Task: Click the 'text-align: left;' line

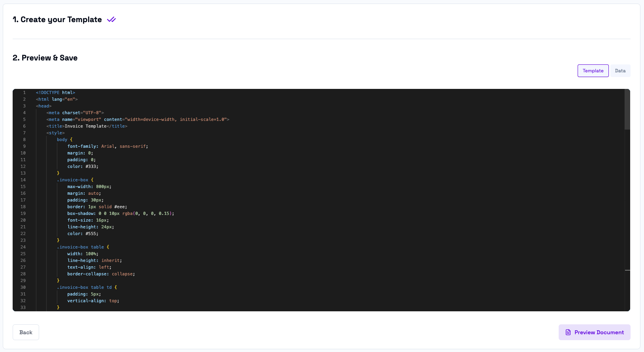Action: click(89, 267)
